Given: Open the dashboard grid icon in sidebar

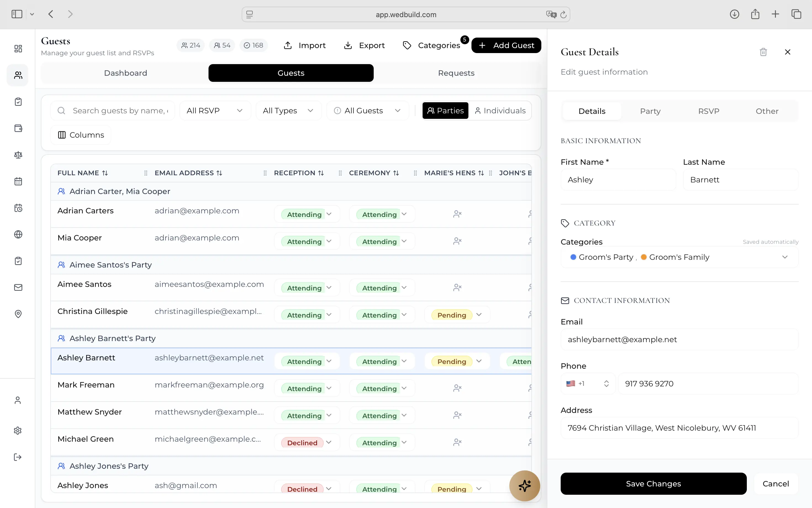Looking at the screenshot, I should (x=18, y=49).
